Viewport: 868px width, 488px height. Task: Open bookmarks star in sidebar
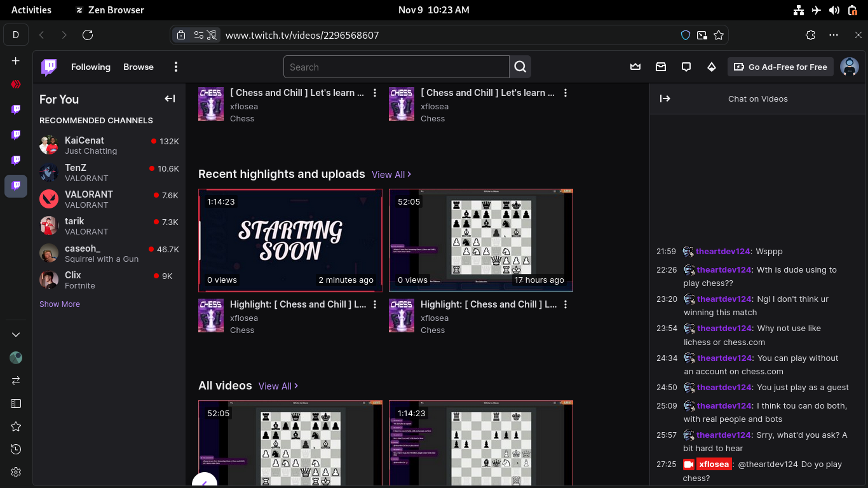coord(16,426)
